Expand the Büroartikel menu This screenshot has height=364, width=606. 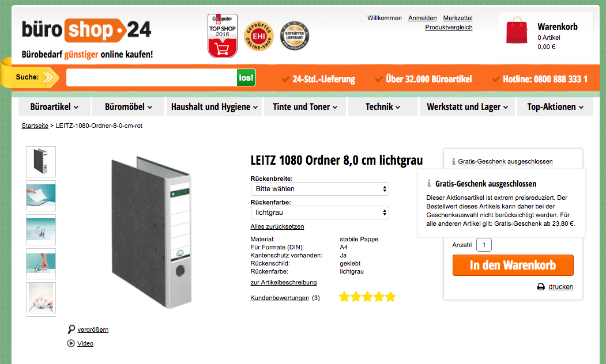click(x=55, y=107)
